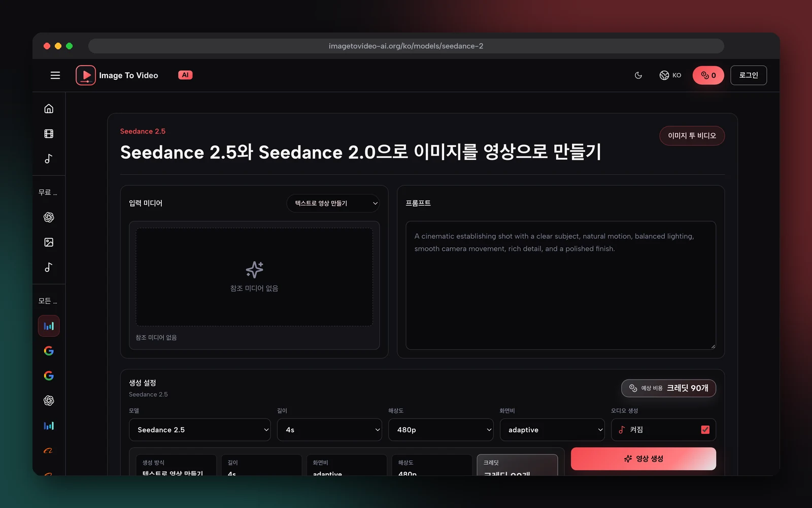The height and width of the screenshot is (508, 812).
Task: Click into the prompt text area
Action: click(x=561, y=285)
